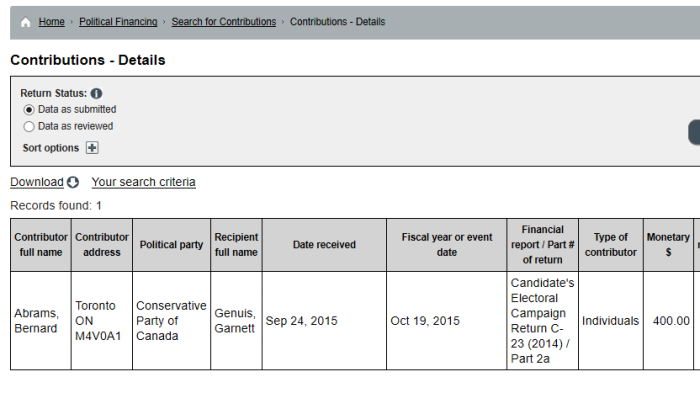Go to the Political Financing breadcrumb
Viewport: 700px width, 393px height.
coord(118,22)
